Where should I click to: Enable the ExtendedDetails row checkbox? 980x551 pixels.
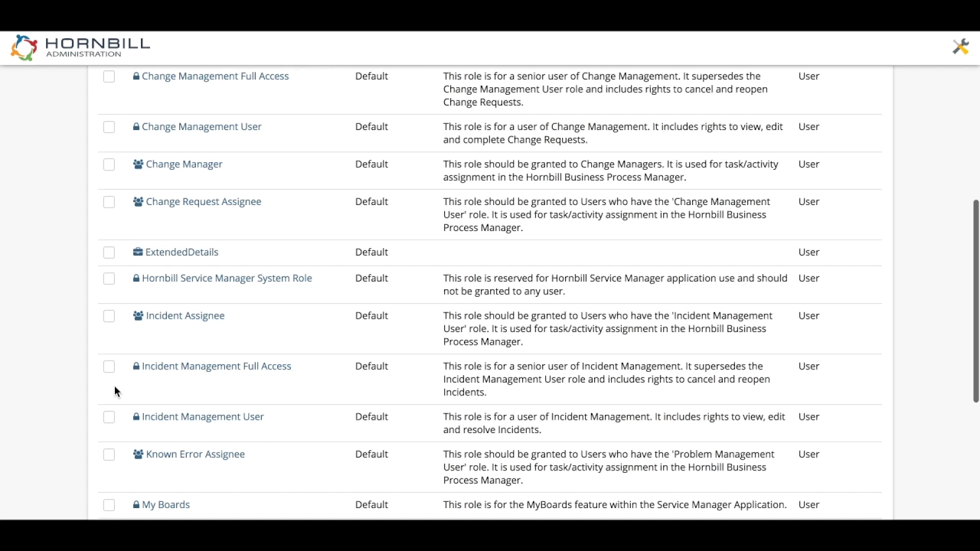pos(109,253)
